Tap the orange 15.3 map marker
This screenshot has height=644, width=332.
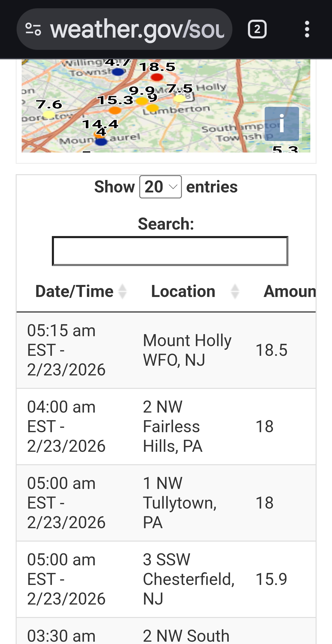(115, 110)
